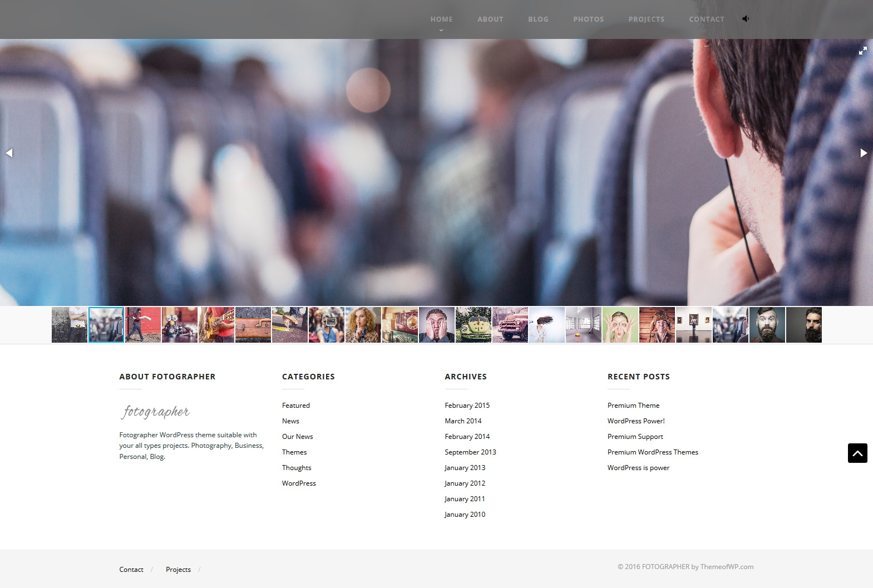Viewport: 873px width, 588px height.
Task: Open the Home menu item
Action: [x=441, y=19]
